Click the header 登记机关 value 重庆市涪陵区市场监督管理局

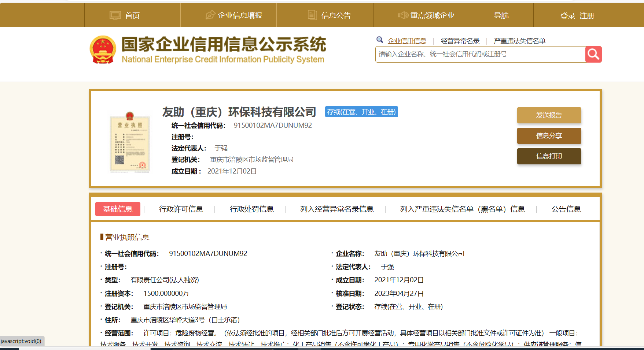(x=251, y=160)
